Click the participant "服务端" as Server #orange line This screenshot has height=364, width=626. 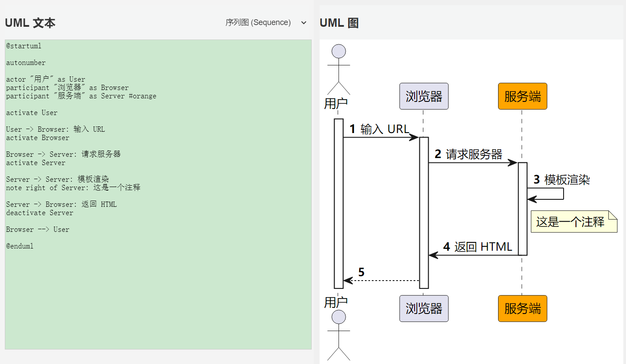click(x=81, y=96)
